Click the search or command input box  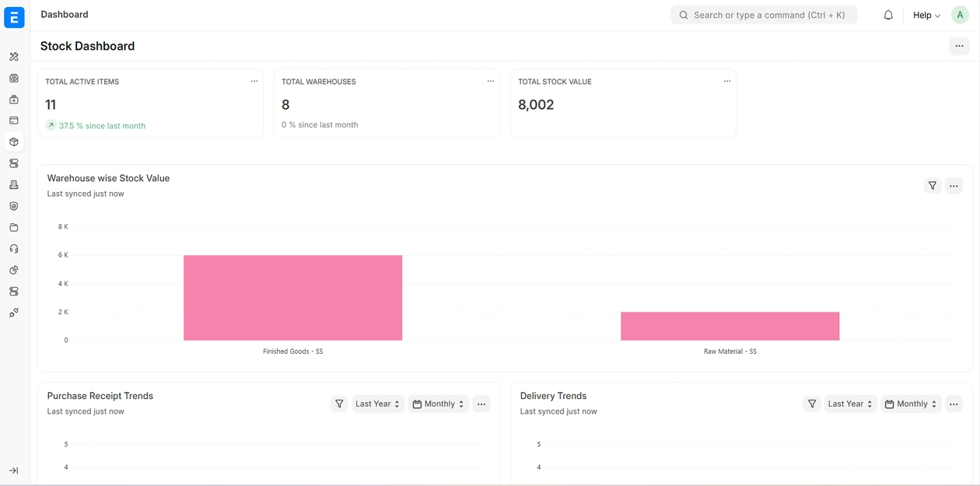(x=764, y=15)
